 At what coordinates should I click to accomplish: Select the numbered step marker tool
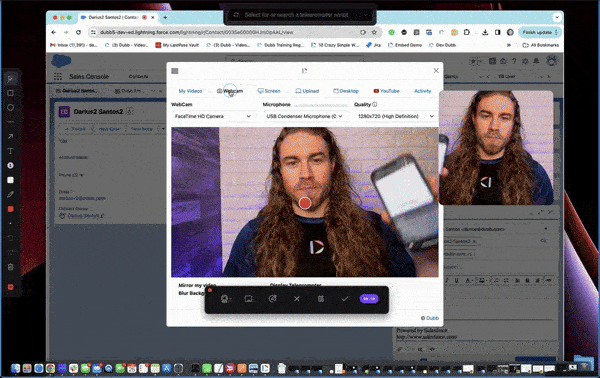coord(10,165)
